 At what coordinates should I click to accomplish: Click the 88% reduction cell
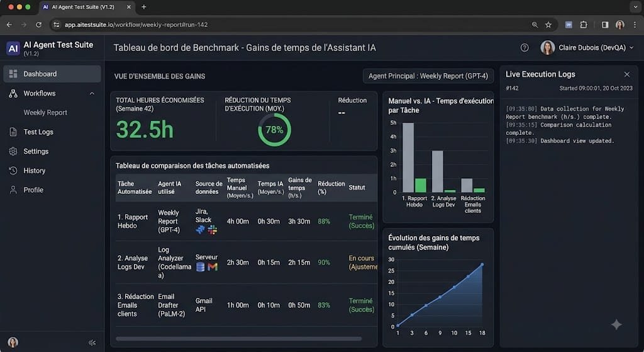pyautogui.click(x=324, y=221)
